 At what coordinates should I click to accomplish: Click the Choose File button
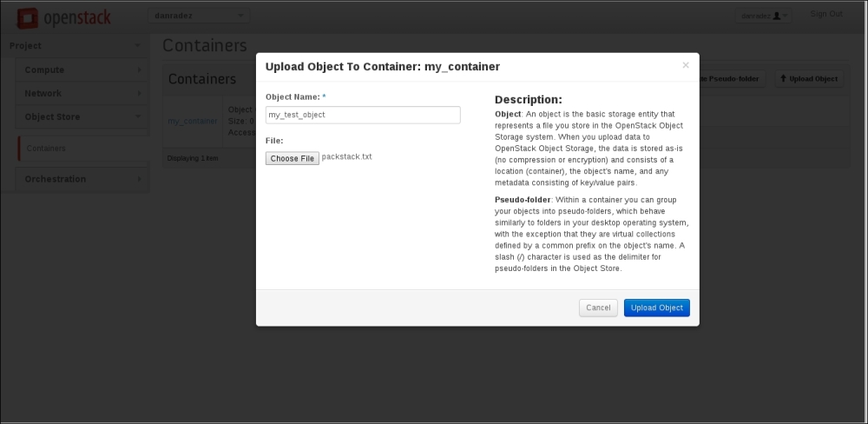293,158
